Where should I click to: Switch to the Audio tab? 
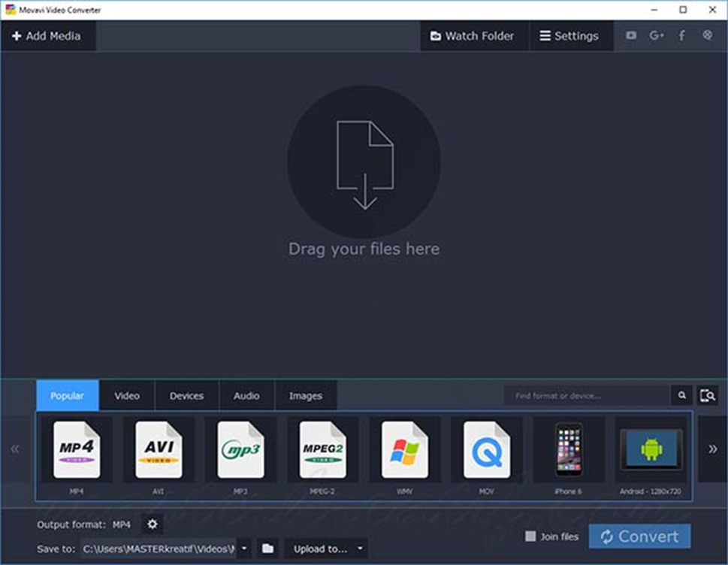(x=246, y=395)
